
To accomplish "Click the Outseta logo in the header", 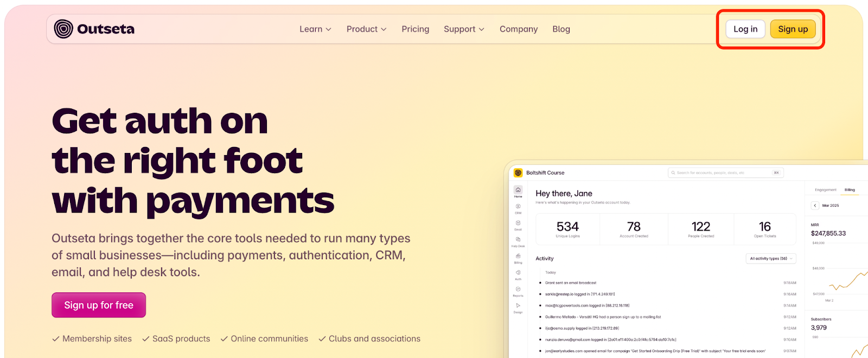I will (x=94, y=29).
